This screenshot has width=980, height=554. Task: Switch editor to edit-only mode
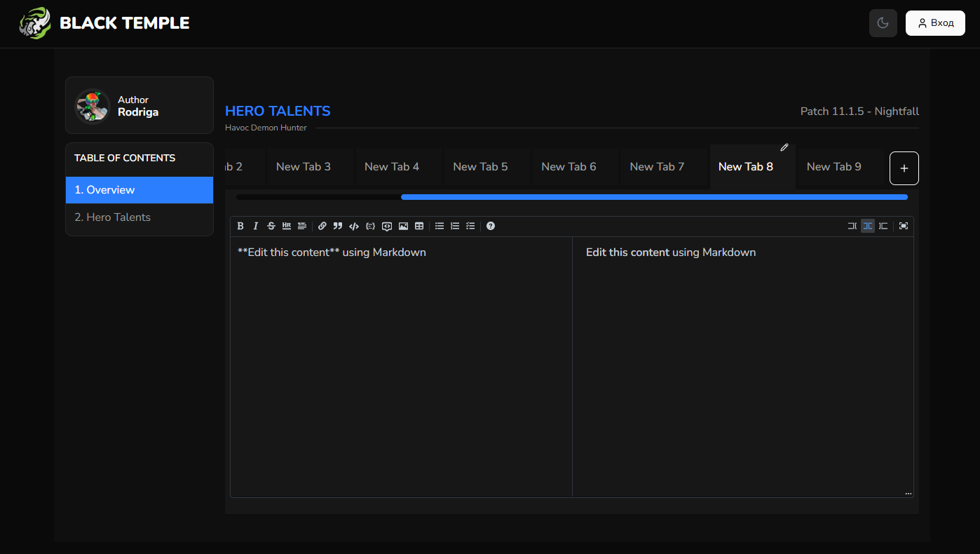pos(852,226)
